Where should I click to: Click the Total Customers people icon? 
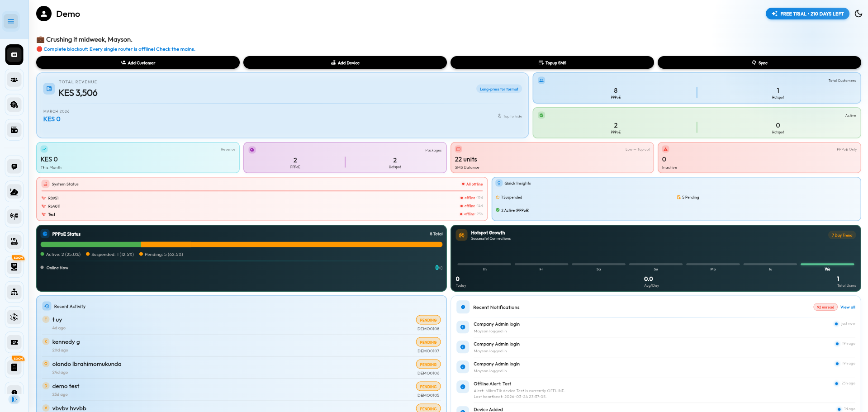[541, 80]
